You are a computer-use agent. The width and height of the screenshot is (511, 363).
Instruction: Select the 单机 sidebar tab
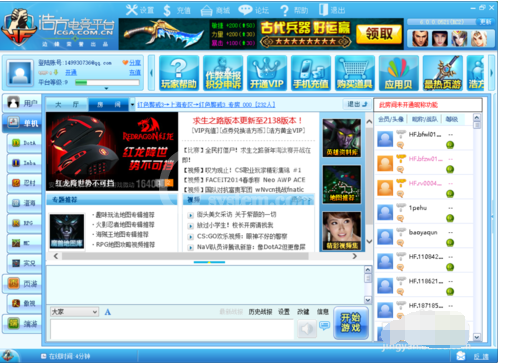click(x=22, y=123)
